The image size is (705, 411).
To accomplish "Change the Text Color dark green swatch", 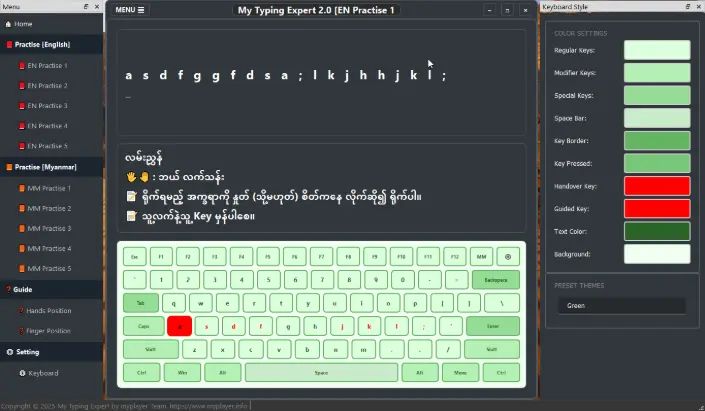I will 657,232.
